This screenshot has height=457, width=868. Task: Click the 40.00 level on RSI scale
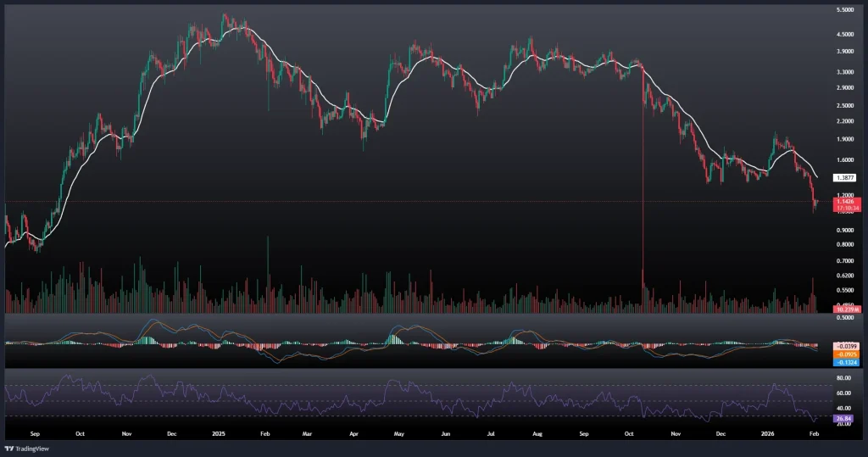pyautogui.click(x=843, y=408)
